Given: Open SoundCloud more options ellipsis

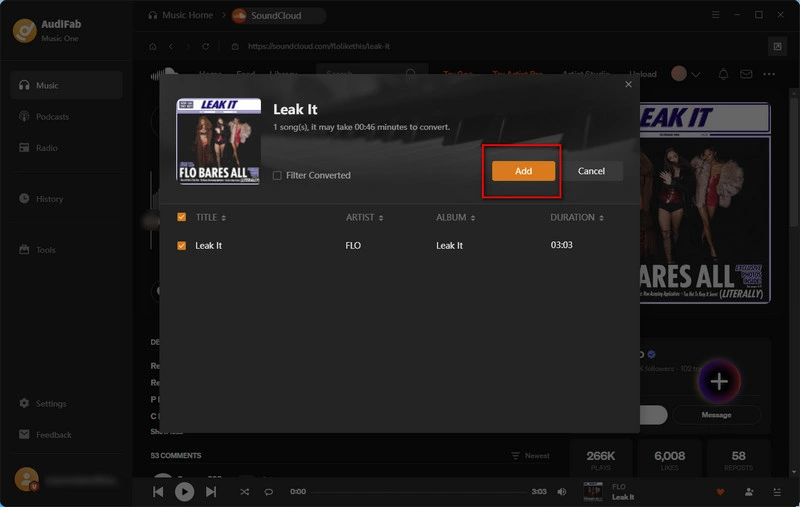Looking at the screenshot, I should click(x=769, y=74).
